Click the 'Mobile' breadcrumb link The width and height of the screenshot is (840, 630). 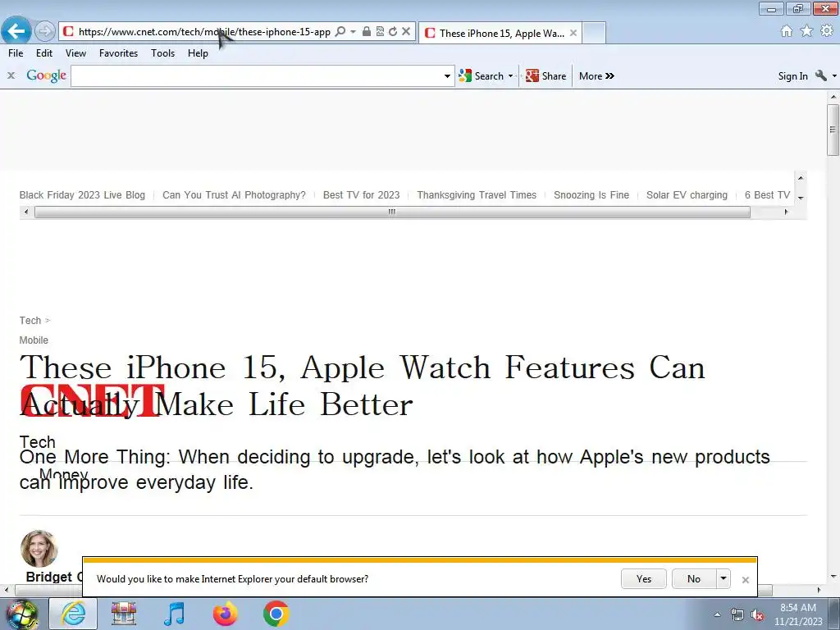tap(34, 340)
